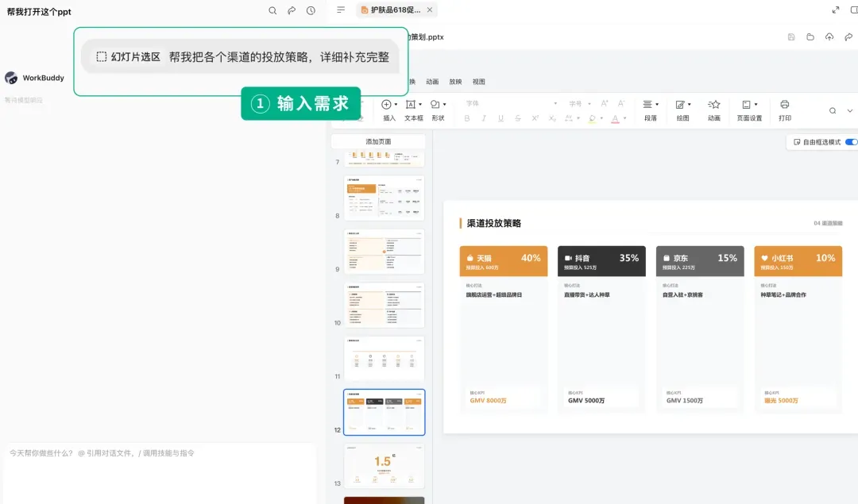Toggle 自由框选模式 switch
858x504 pixels.
852,142
